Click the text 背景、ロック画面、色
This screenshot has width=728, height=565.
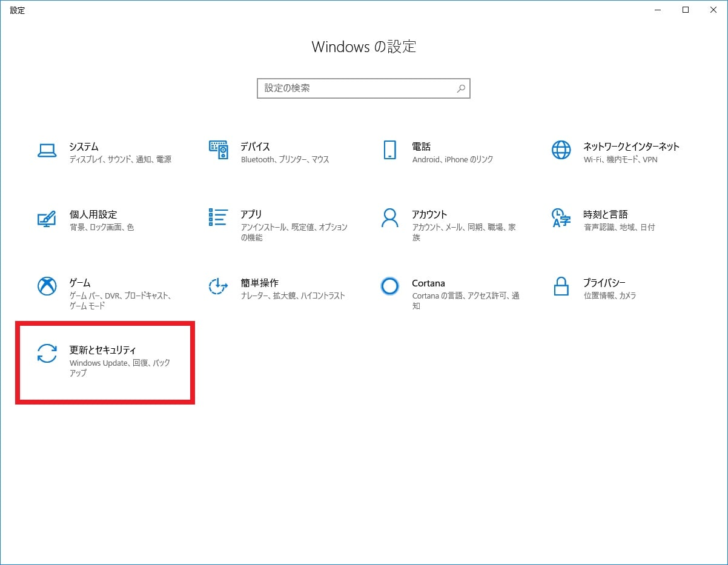[x=101, y=228]
